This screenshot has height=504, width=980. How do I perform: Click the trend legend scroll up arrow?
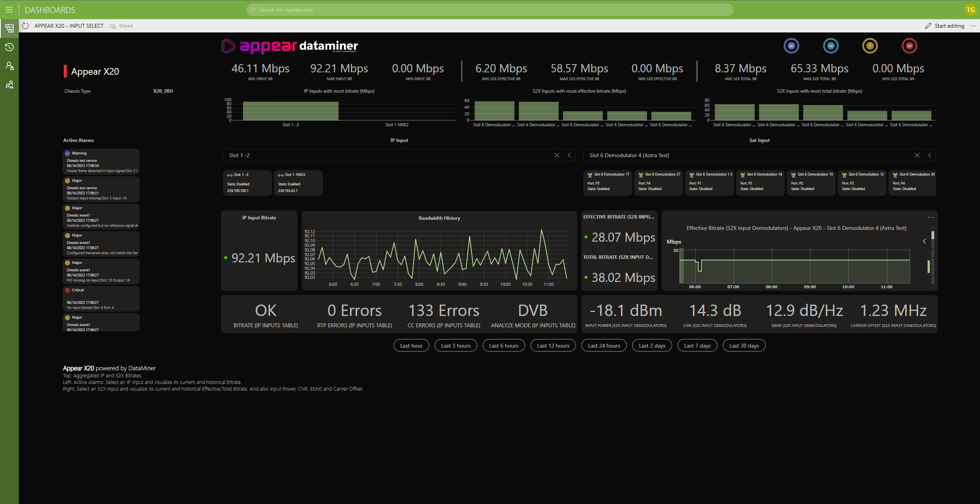933,228
